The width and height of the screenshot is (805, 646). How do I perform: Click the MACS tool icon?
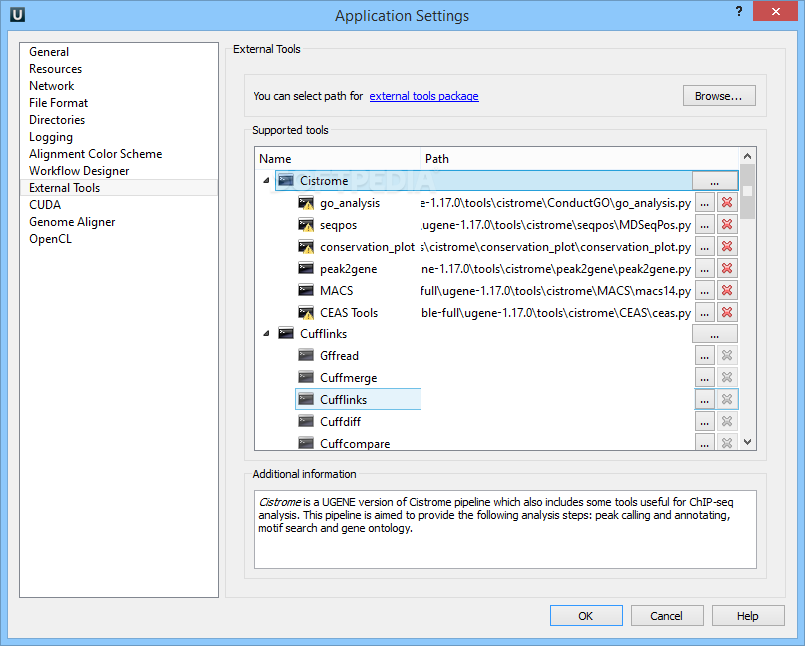306,291
